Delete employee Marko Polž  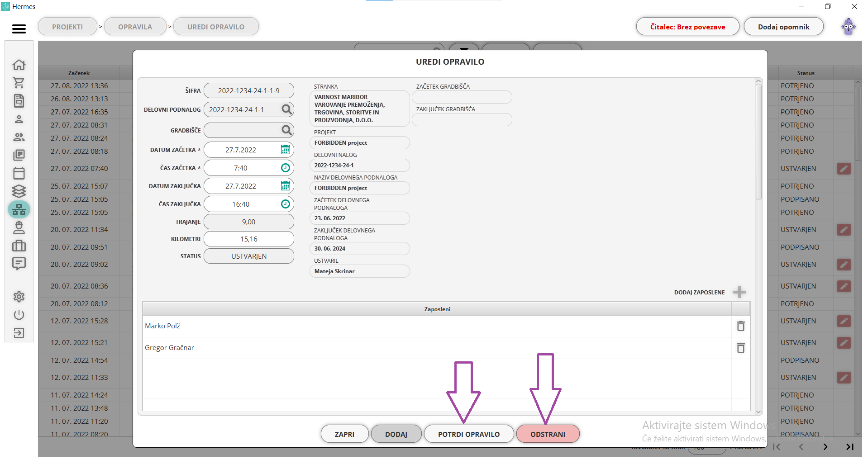click(741, 326)
